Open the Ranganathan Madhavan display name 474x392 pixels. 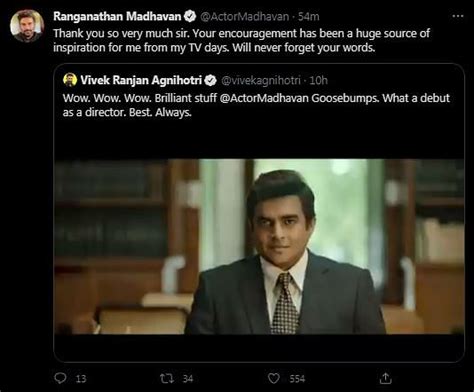point(117,16)
